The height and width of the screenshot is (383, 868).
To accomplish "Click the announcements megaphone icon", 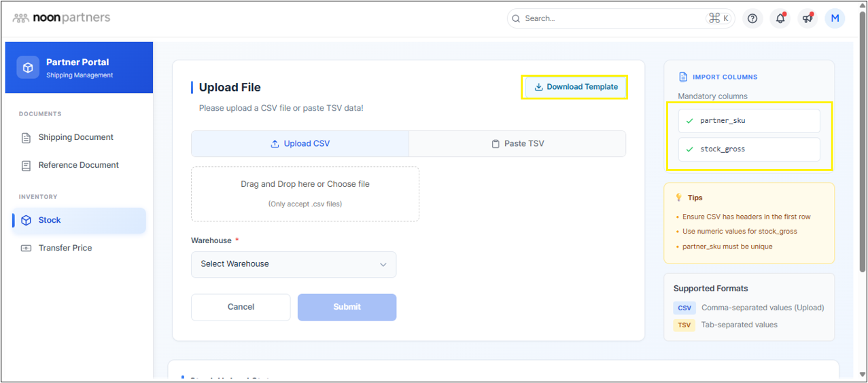I will tap(807, 19).
